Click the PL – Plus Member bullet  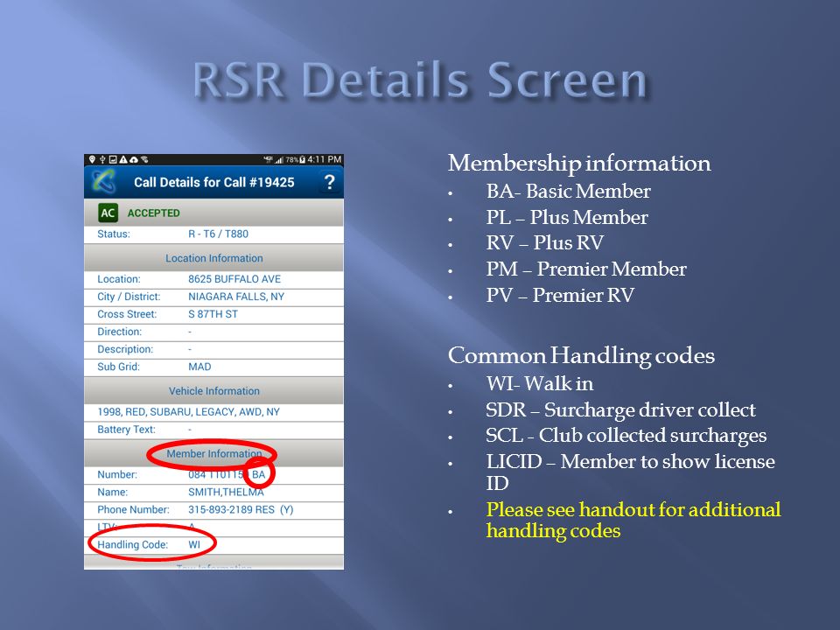point(567,218)
